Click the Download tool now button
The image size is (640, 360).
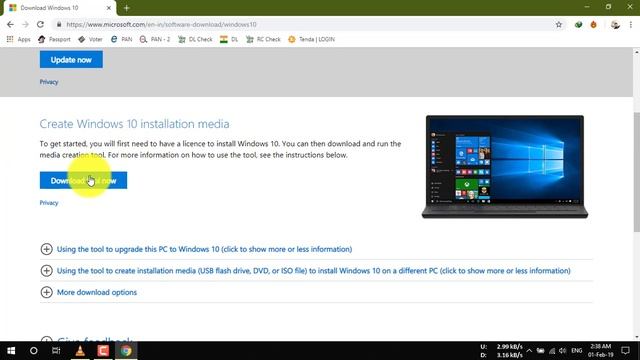click(83, 180)
